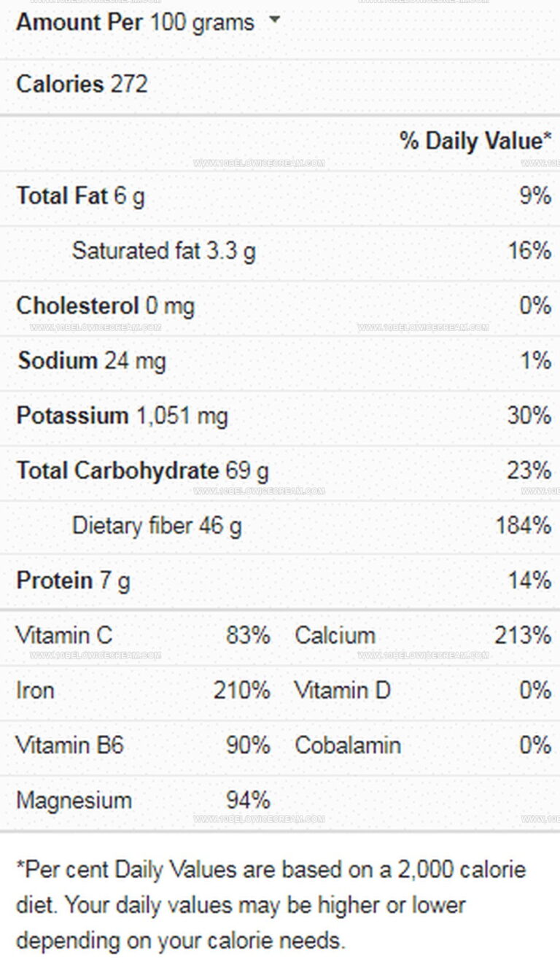
Task: Select the Vitamin D label
Action: click(343, 690)
